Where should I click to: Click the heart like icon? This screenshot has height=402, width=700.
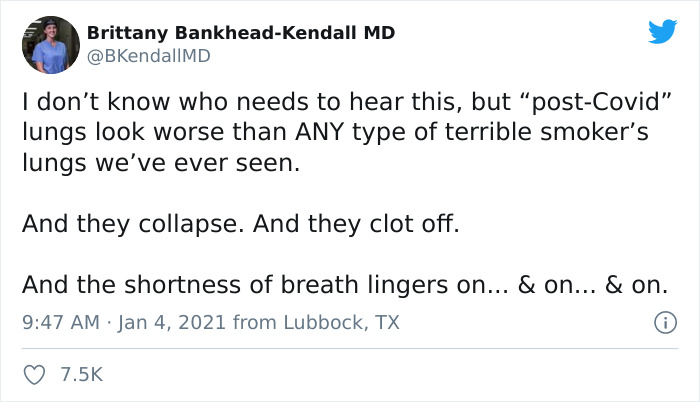point(35,374)
